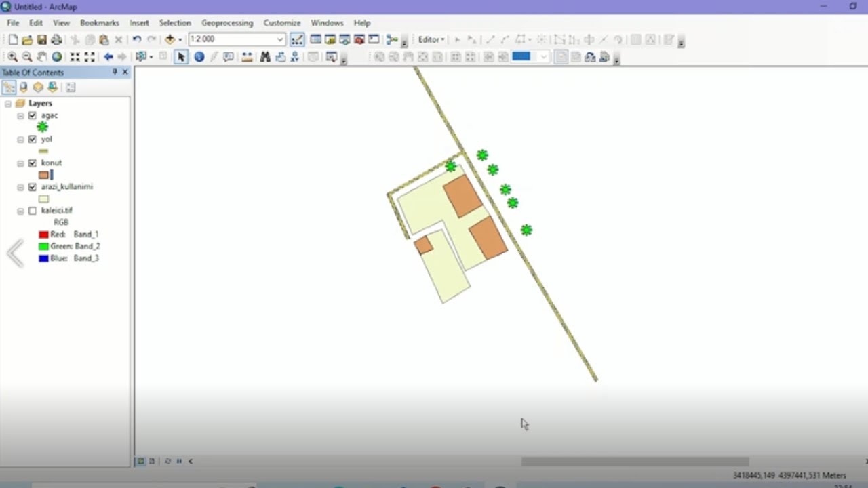Image resolution: width=868 pixels, height=488 pixels.
Task: Collapse the agac layer legend
Action: pos(20,116)
